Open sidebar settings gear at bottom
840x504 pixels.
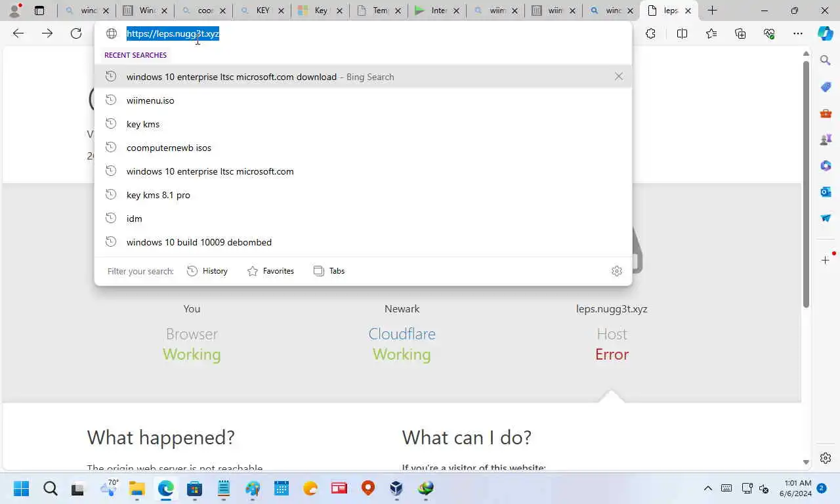pos(826,458)
